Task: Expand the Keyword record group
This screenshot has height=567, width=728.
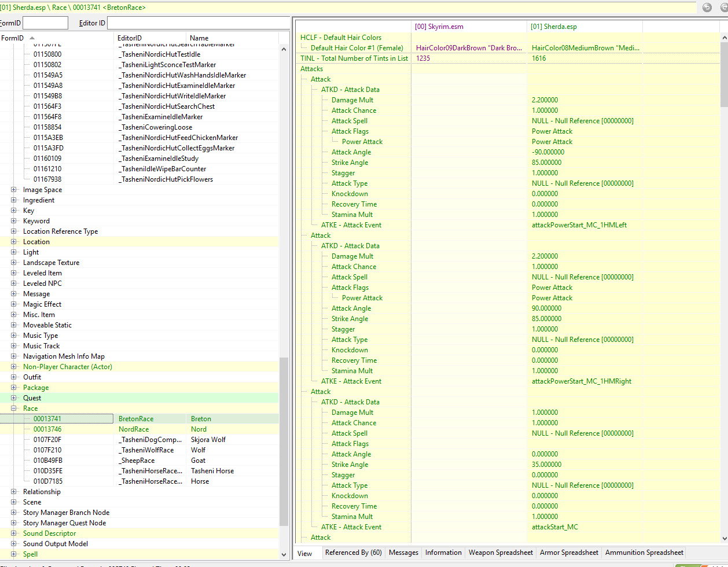Action: click(14, 221)
